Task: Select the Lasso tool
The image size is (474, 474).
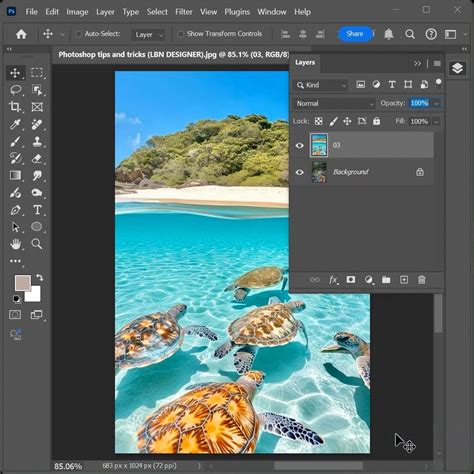Action: (15, 90)
